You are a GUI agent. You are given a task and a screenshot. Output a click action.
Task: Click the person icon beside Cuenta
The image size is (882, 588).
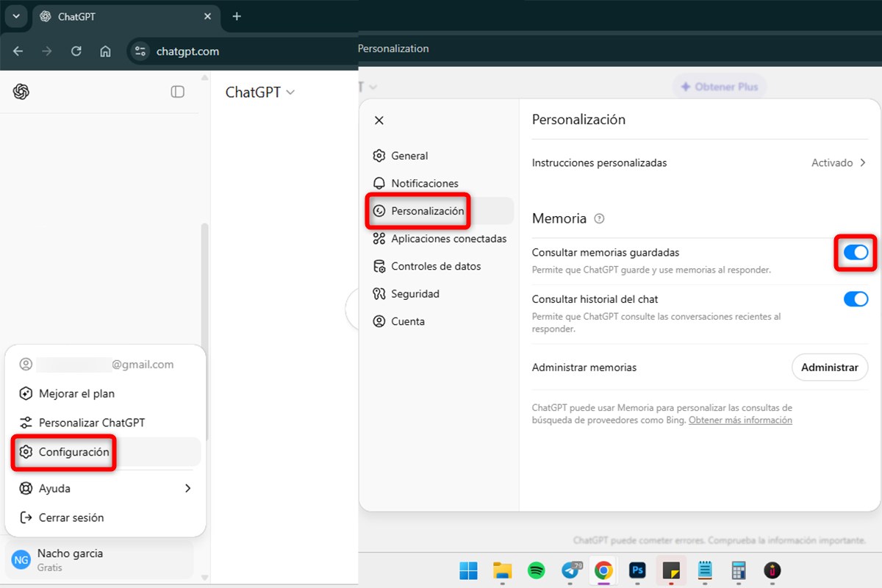click(379, 321)
